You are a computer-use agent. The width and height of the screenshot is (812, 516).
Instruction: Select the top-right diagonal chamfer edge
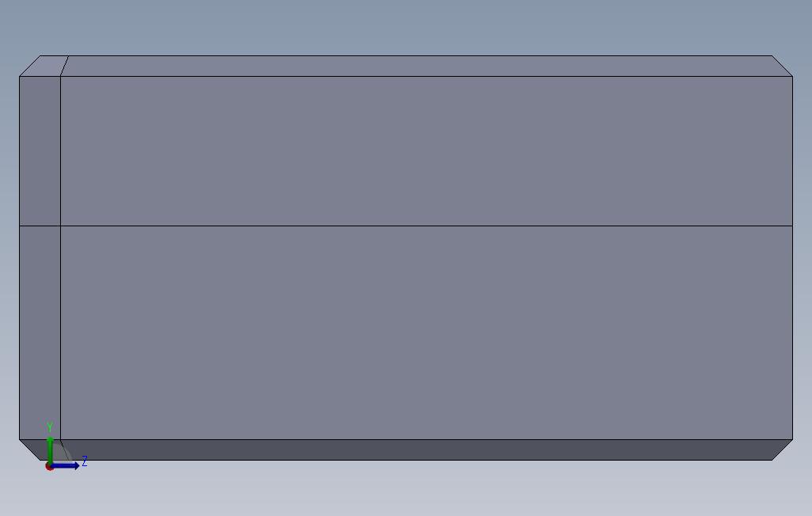click(783, 66)
